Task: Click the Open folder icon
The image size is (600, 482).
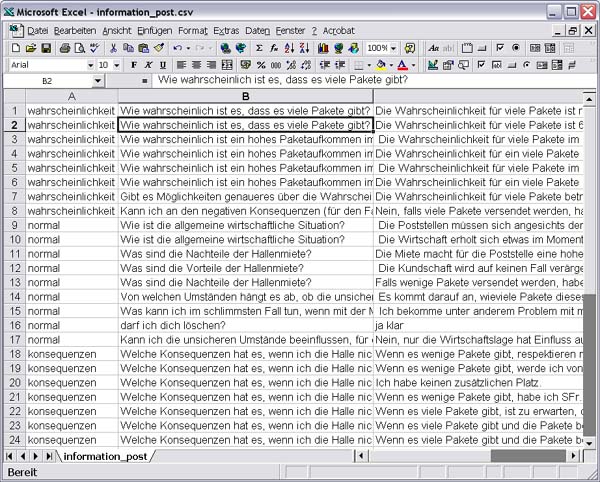Action: coord(30,48)
